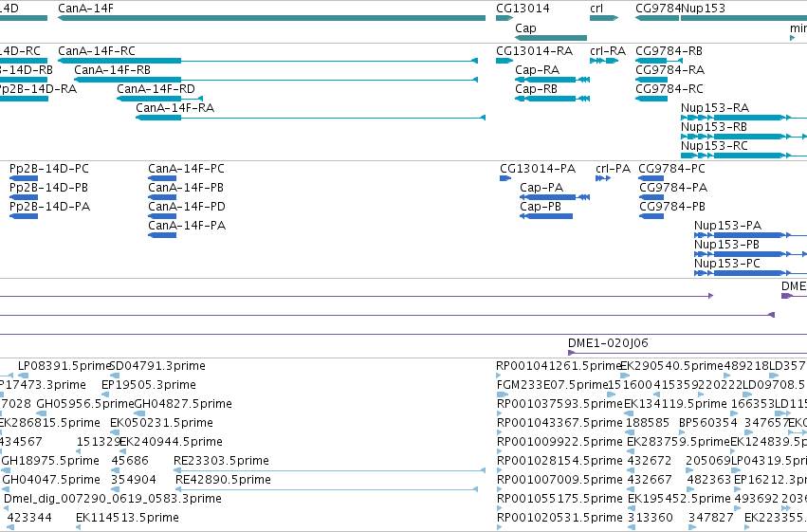Click the Cap-RA transcript label
The width and height of the screenshot is (807, 532).
[x=538, y=70]
